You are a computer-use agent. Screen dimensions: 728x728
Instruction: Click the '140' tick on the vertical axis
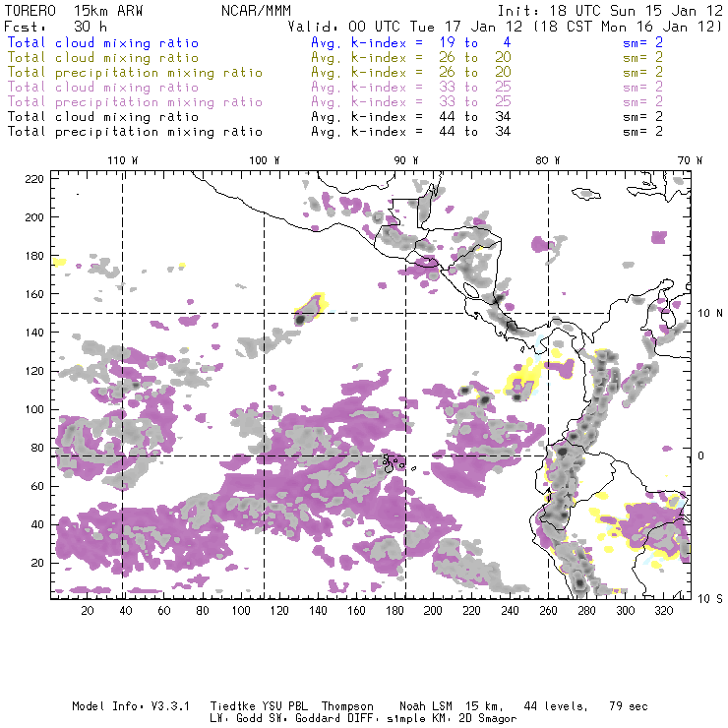pos(34,333)
